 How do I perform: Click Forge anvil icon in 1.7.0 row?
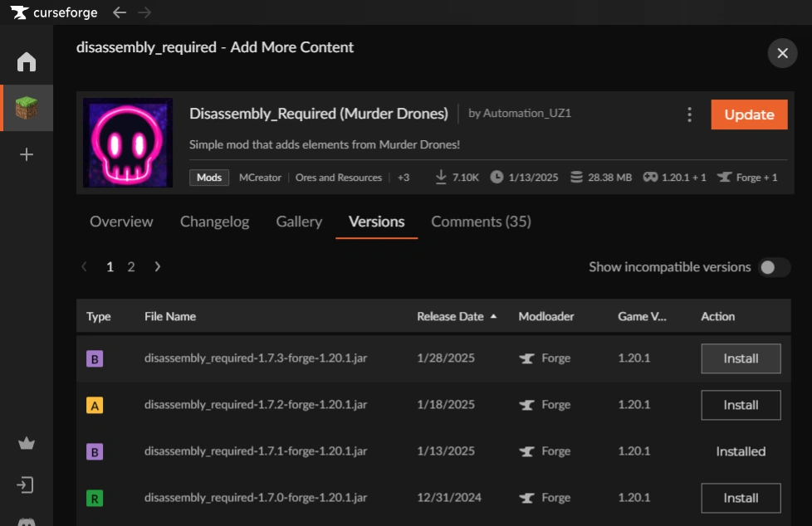point(526,498)
